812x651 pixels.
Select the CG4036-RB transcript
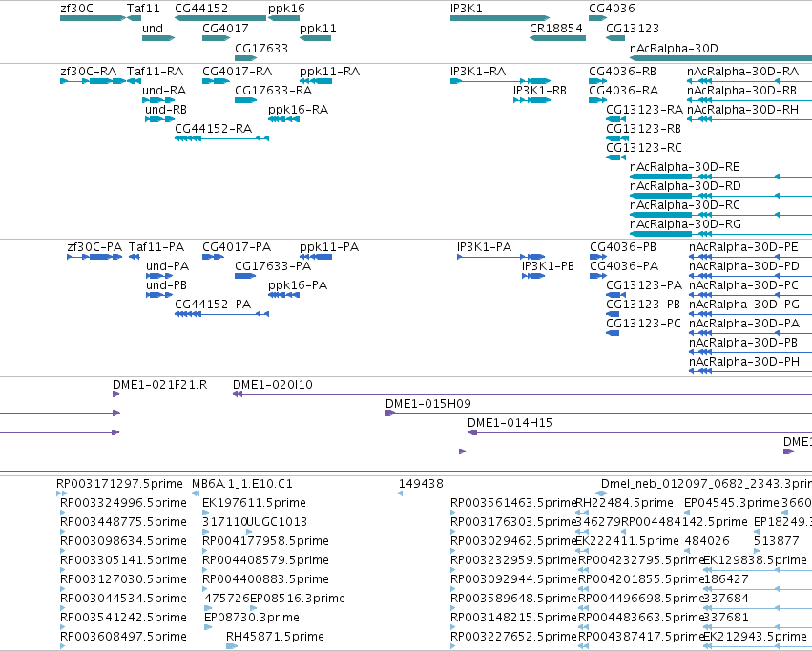(597, 81)
